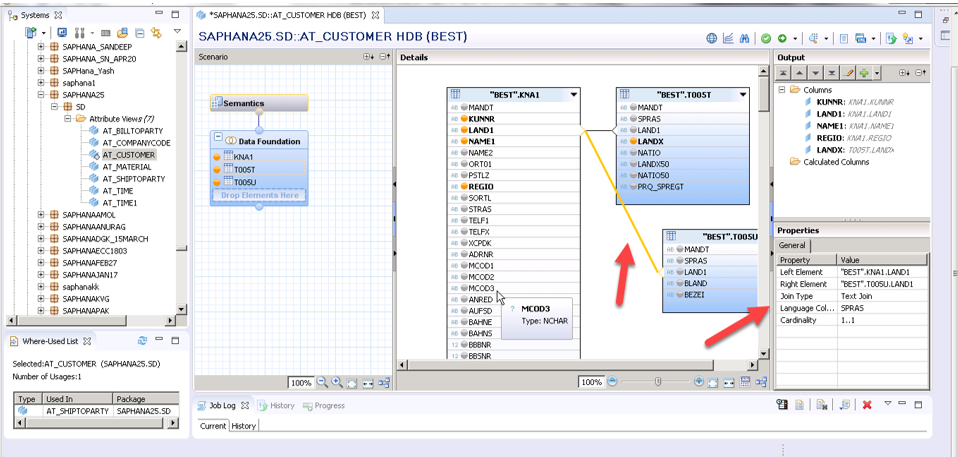Click the green plus add icon in Output

pyautogui.click(x=864, y=73)
